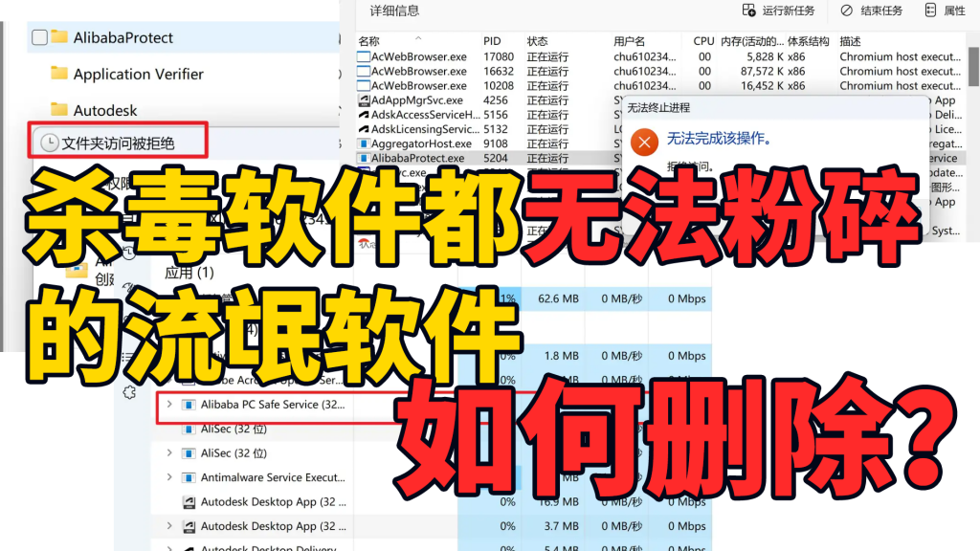The height and width of the screenshot is (551, 980).
Task: Expand the second AliSec (32 位) row
Action: tap(169, 453)
